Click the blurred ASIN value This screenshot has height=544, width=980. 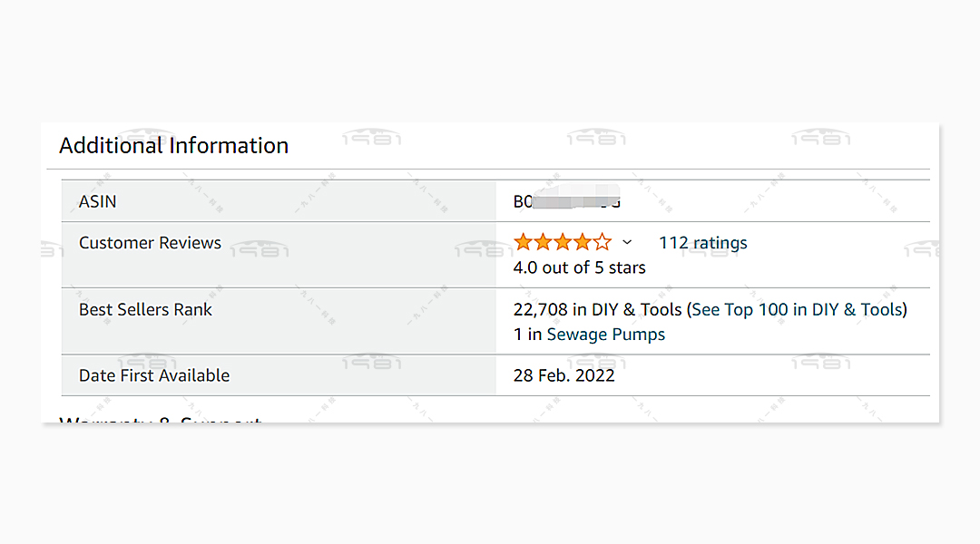567,201
